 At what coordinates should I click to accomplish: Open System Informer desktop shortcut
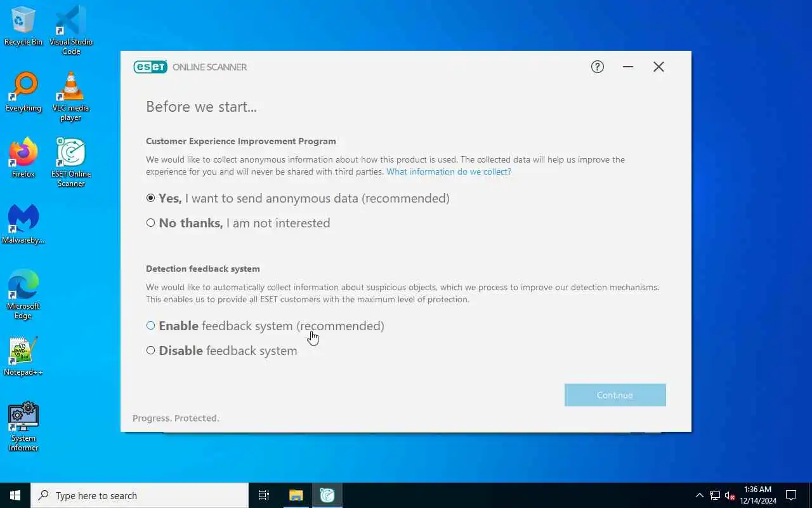pos(23,427)
